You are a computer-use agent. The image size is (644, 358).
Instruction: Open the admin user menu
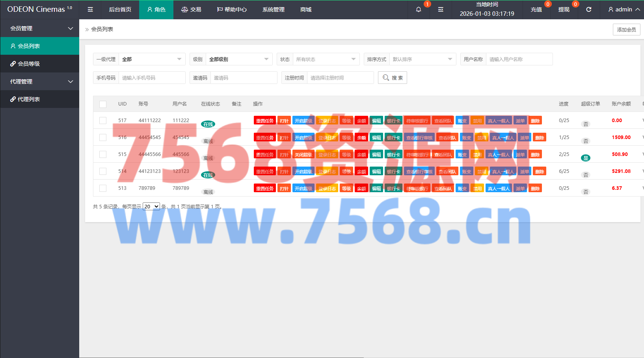tap(624, 9)
